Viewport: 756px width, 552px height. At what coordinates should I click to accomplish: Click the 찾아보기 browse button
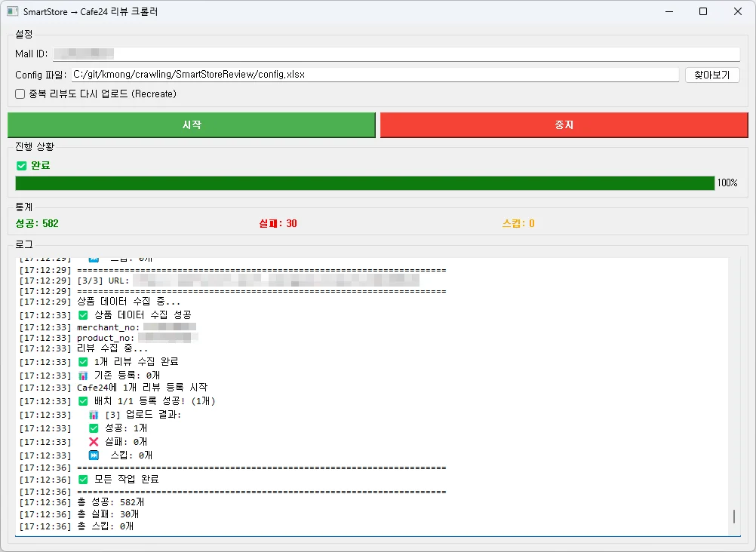point(713,75)
